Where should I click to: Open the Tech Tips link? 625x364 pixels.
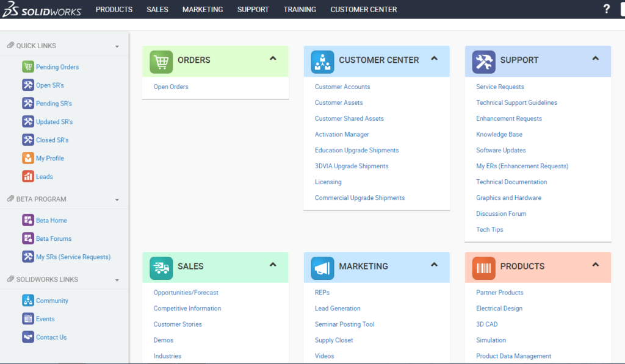tap(490, 230)
